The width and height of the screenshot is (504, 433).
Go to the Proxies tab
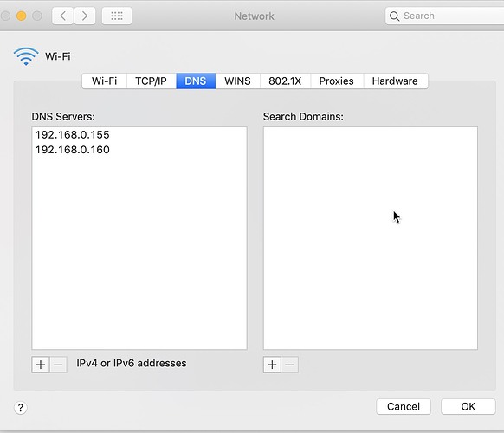337,81
